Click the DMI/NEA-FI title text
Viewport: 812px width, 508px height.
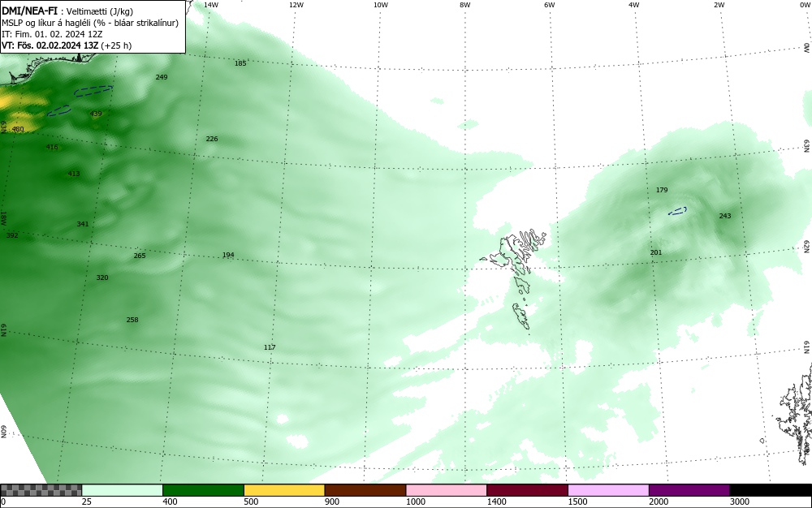coord(29,11)
